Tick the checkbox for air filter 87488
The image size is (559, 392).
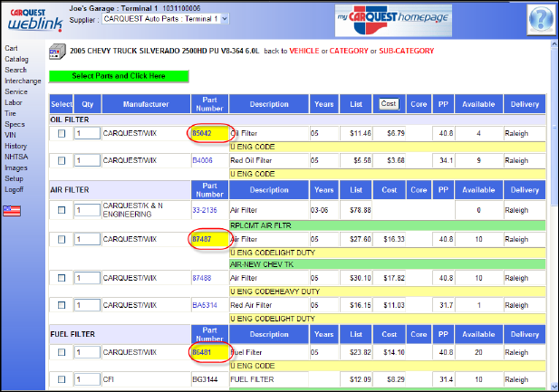tap(62, 278)
